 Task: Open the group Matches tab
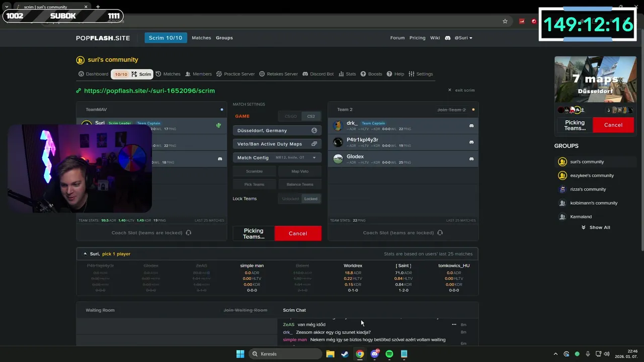[x=168, y=74]
